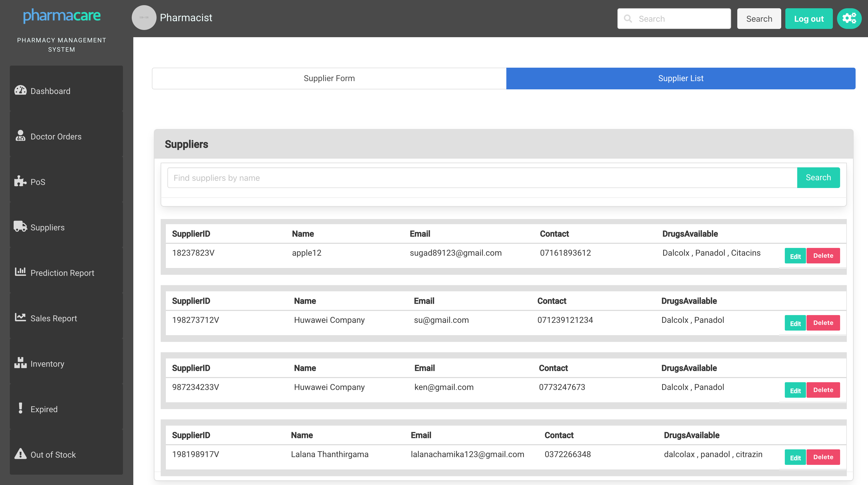Viewport: 868px width, 485px height.
Task: Open settings with the gears icon
Action: click(849, 19)
